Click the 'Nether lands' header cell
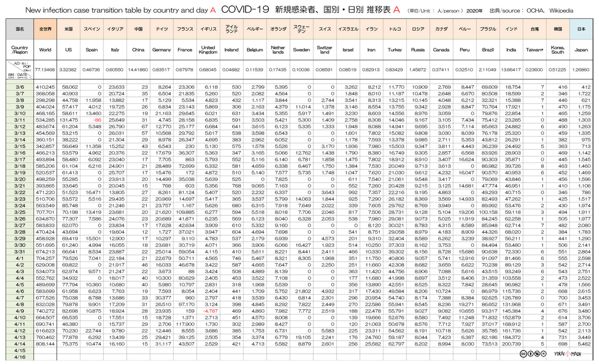Image resolution: width=599 pixels, height=364 pixels. point(278,50)
